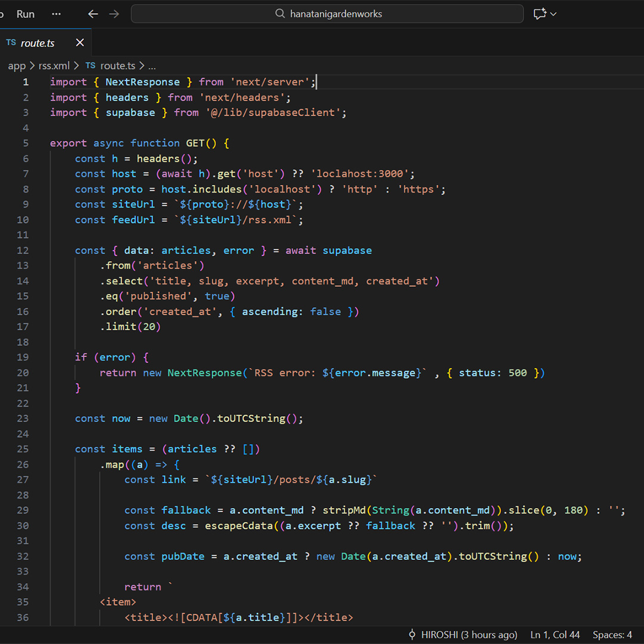Screen dimensions: 644x644
Task: Click the Go Back arrow in title bar
Action: [93, 14]
